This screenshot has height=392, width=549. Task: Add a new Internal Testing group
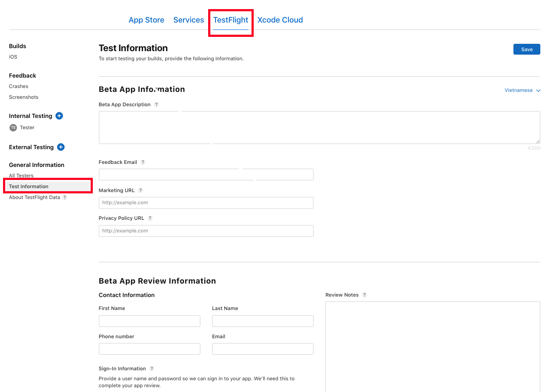59,116
